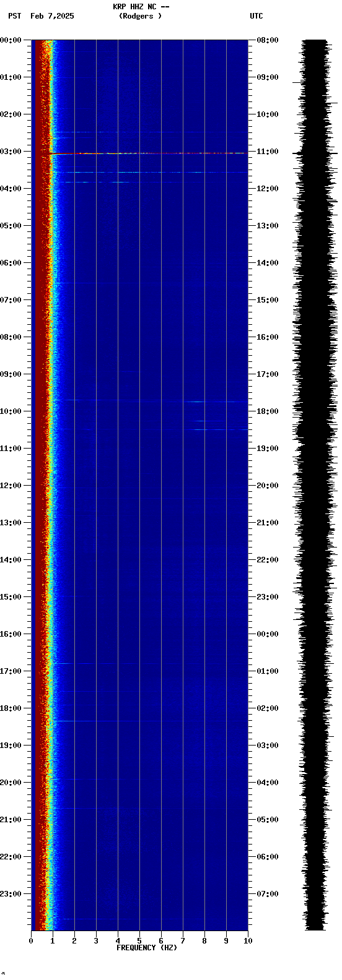Click the '5' frequency axis tick label

139,941
